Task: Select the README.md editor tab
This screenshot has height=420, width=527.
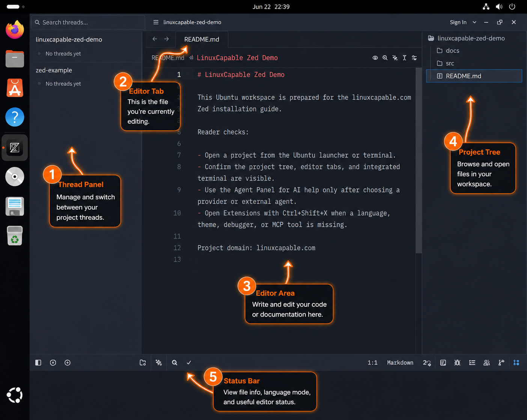Action: 202,39
